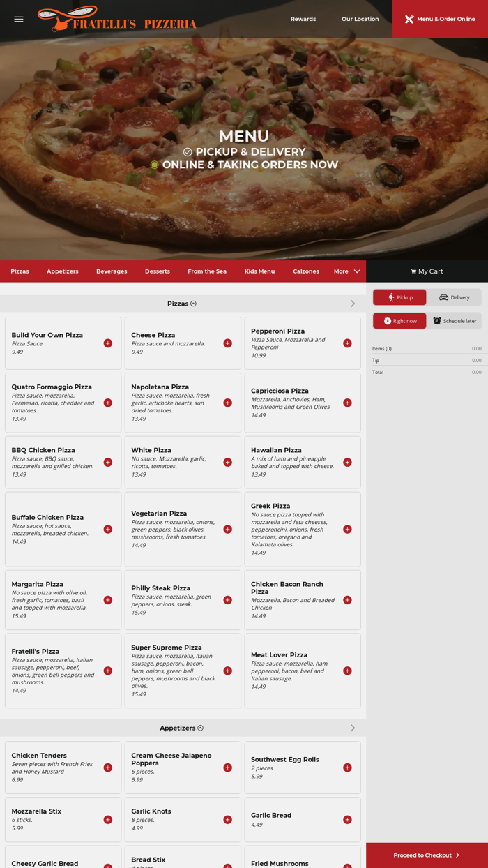Add Garlic Knots using plus icon
Screen dimensions: 488x868
point(228,820)
